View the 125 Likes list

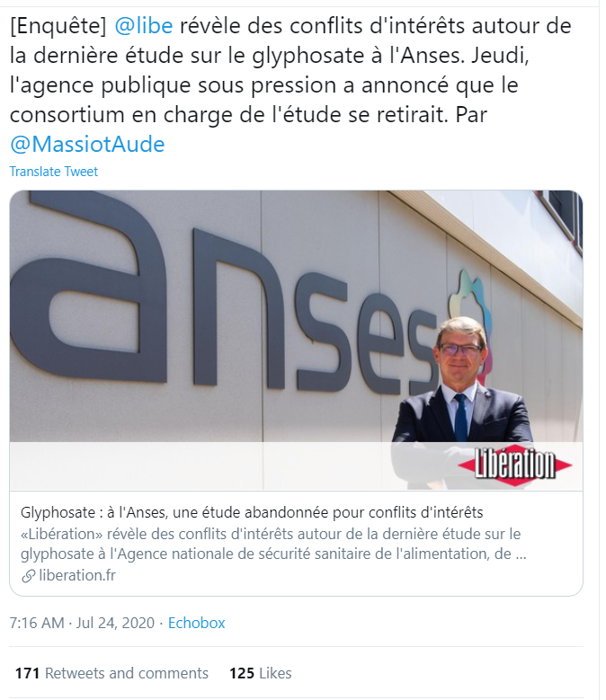pyautogui.click(x=261, y=673)
